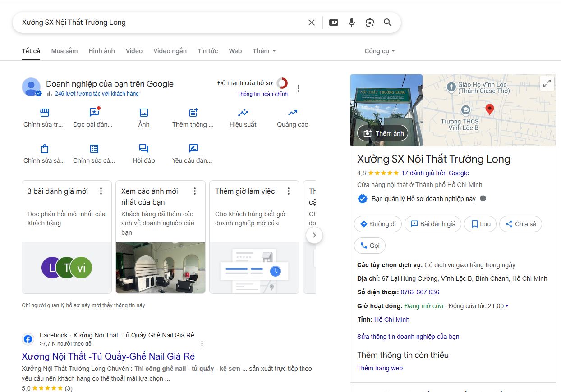Click the salon interior photo thumbnail
Image resolution: width=561 pixels, height=392 pixels.
(161, 268)
